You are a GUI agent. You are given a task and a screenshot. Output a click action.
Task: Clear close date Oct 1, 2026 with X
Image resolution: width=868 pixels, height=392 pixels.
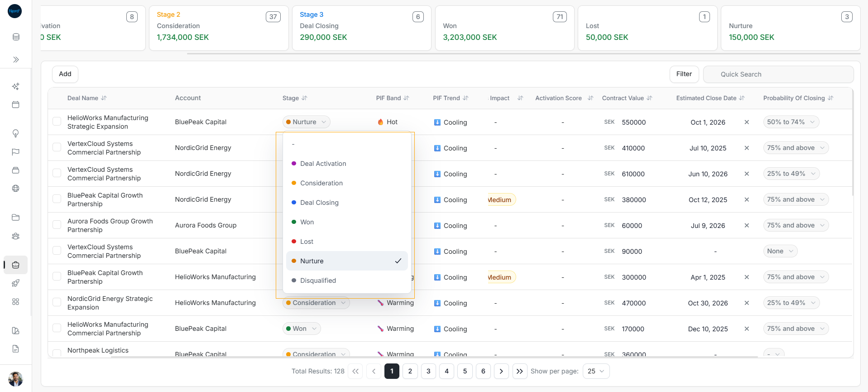[747, 122]
